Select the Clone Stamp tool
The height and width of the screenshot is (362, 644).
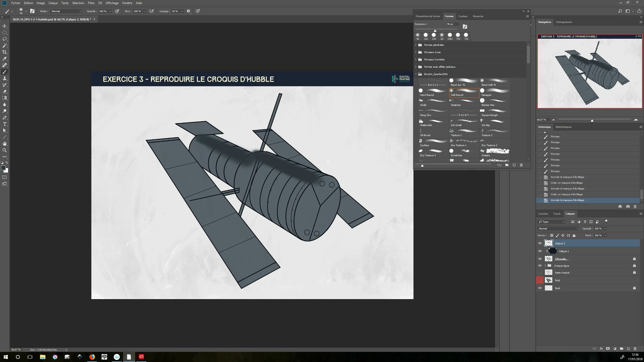coord(5,78)
